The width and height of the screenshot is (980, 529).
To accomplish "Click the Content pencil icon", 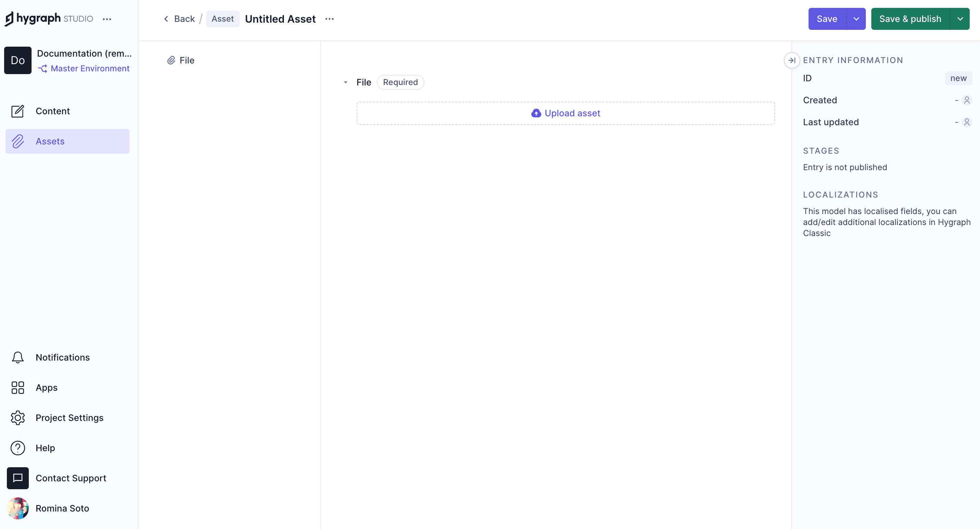I will pyautogui.click(x=17, y=111).
